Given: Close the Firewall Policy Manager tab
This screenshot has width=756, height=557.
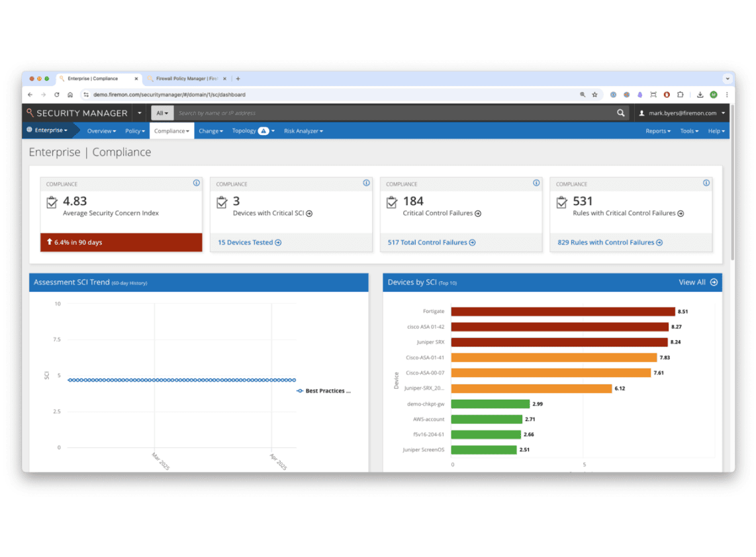Looking at the screenshot, I should click(224, 79).
